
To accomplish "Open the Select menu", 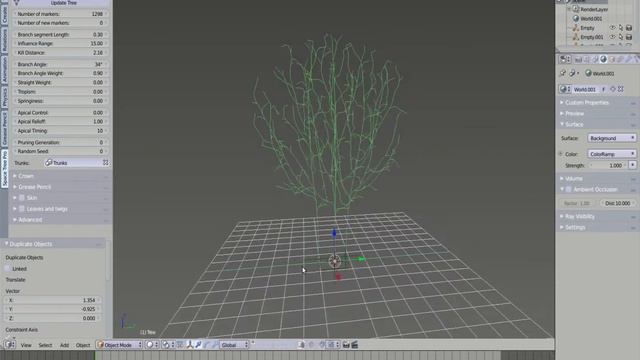I will [45, 345].
